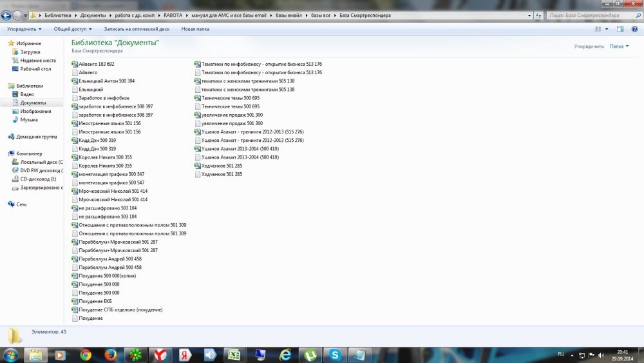Open Рабочий стол in navigation pane
The height and width of the screenshot is (363, 644).
click(32, 69)
